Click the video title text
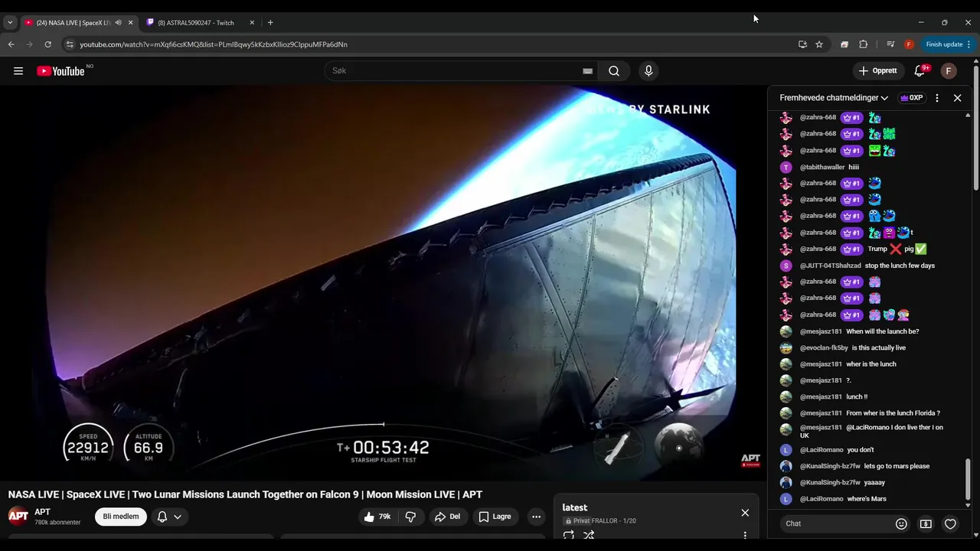Image resolution: width=980 pixels, height=551 pixels. (245, 495)
